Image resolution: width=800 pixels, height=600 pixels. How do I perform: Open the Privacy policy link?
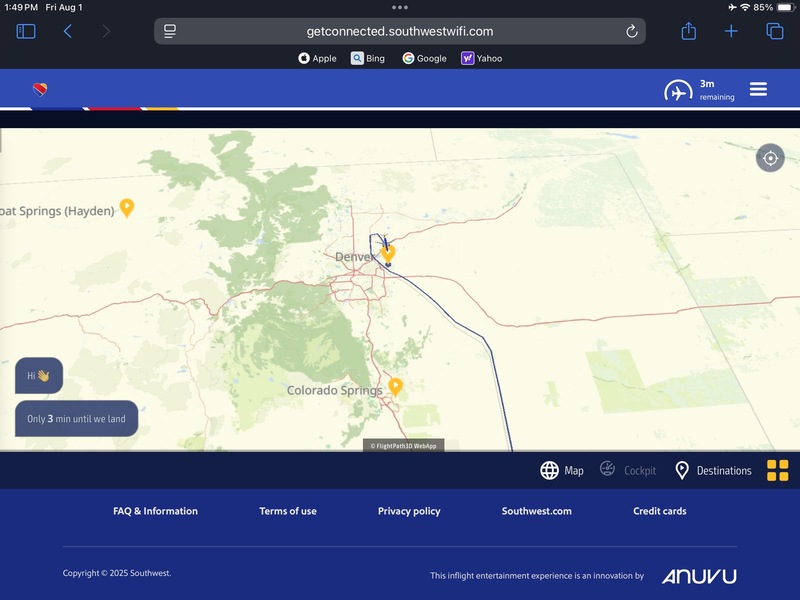point(409,511)
